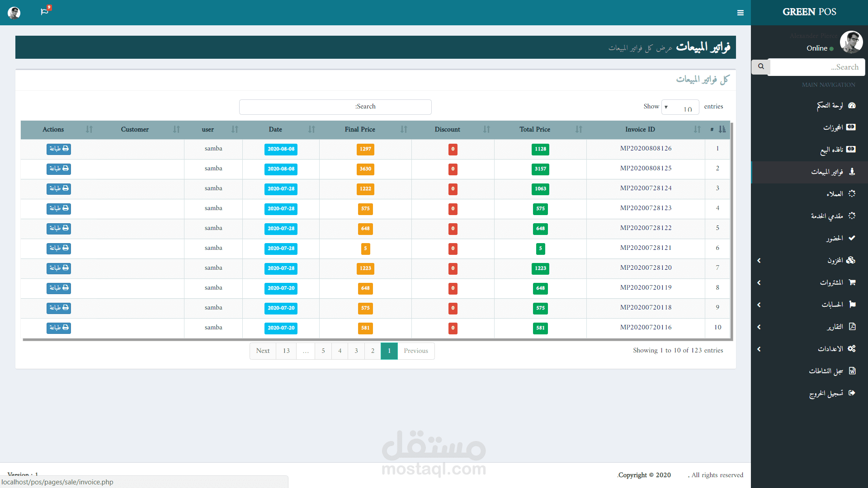
Task: Click the user avatar in top-left header
Action: click(14, 13)
